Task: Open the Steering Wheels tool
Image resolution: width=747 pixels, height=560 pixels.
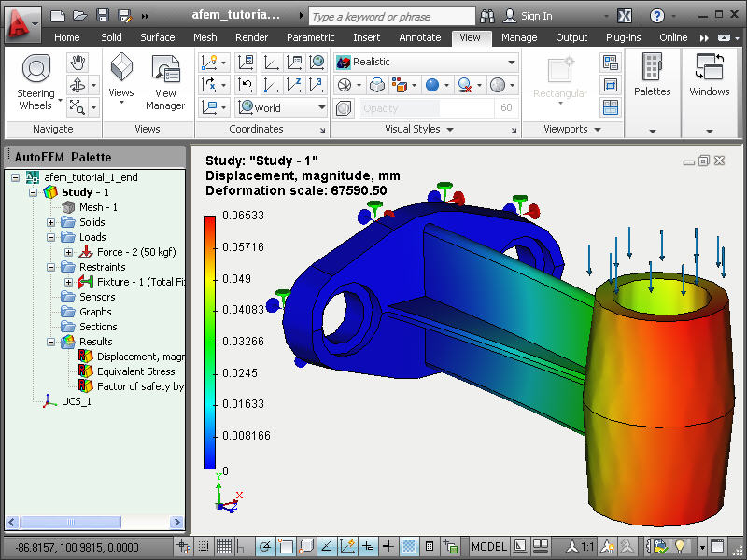Action: click(36, 82)
